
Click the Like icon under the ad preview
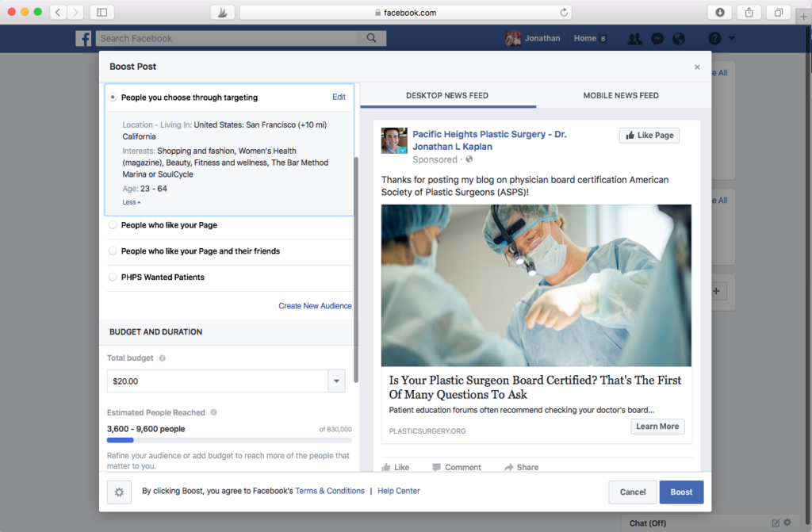point(386,467)
